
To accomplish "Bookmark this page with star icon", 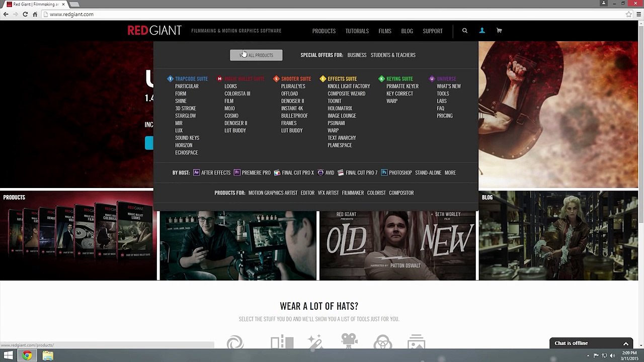I will pyautogui.click(x=629, y=14).
